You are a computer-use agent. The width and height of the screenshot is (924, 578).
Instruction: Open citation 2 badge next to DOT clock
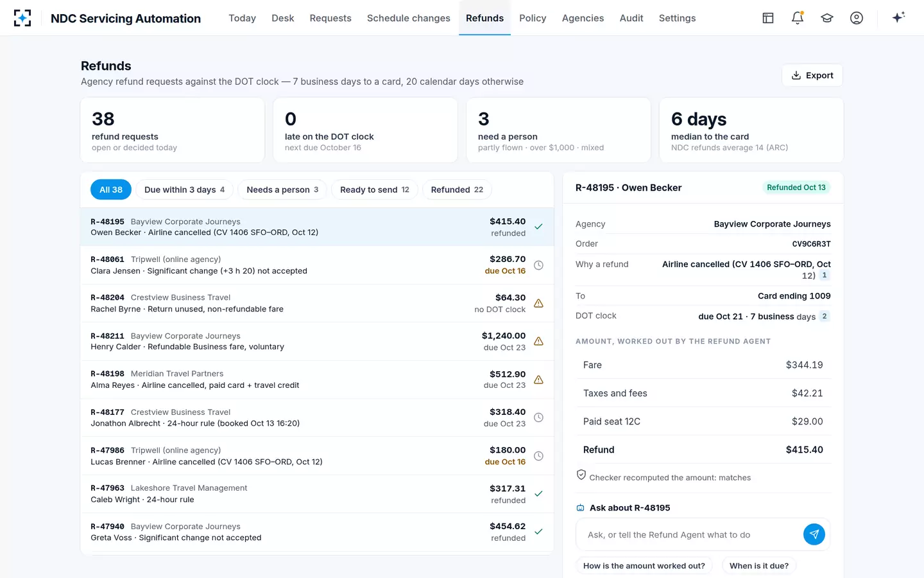pyautogui.click(x=825, y=316)
